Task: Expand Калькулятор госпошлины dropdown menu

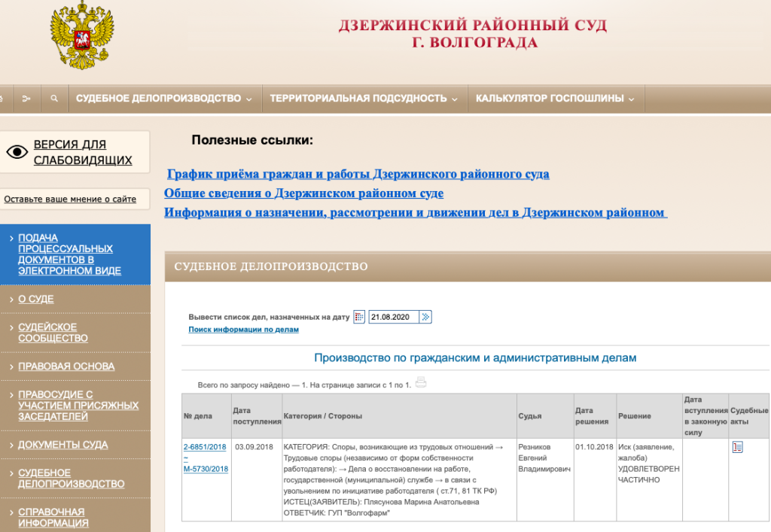Action: (x=554, y=99)
